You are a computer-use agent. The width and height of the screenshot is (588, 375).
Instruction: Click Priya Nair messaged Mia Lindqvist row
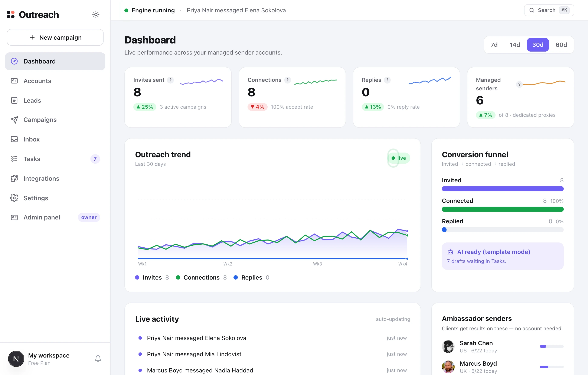(272, 354)
